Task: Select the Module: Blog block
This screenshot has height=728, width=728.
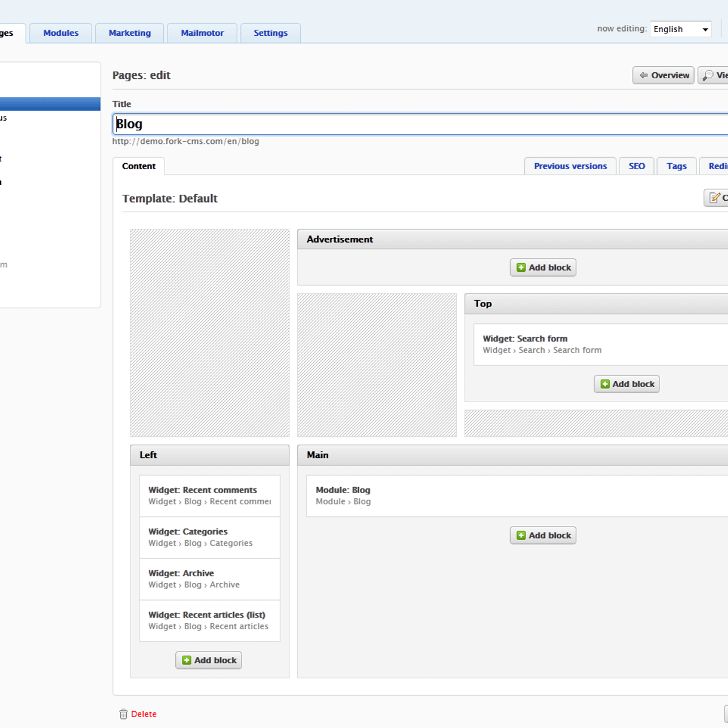Action: pos(517,496)
